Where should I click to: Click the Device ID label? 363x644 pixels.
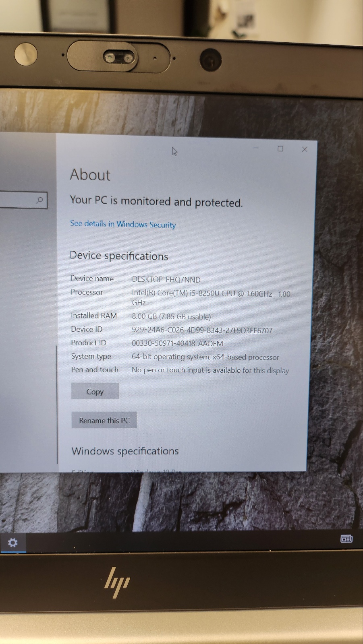coord(87,329)
